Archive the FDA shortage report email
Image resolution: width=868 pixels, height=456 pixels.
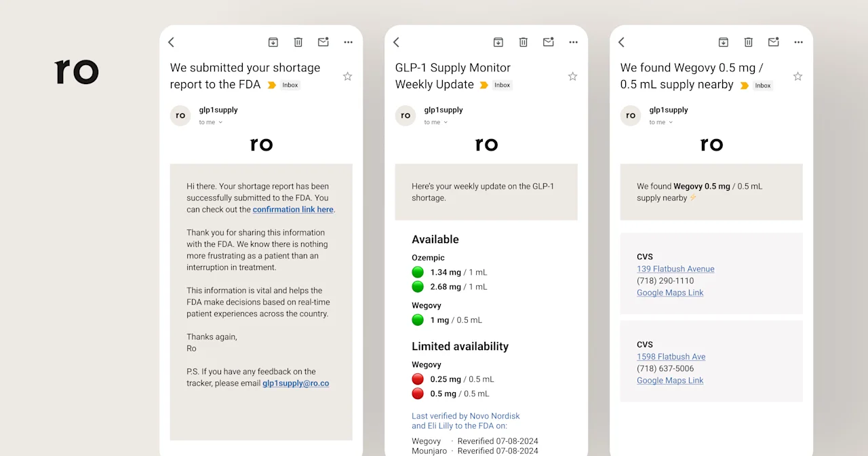[x=273, y=42]
